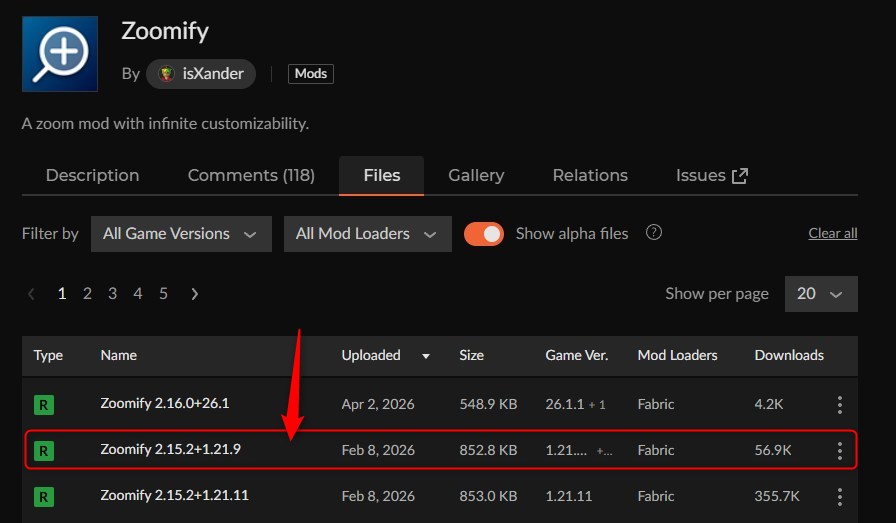Click isXander's author avatar icon
Image resolution: width=896 pixels, height=523 pixels.
(167, 74)
